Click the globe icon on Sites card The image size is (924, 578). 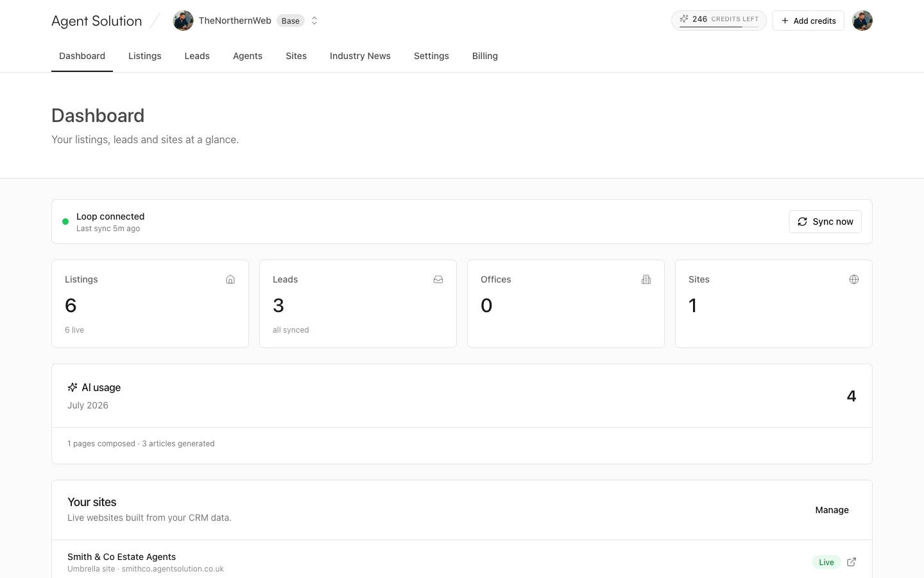click(854, 279)
